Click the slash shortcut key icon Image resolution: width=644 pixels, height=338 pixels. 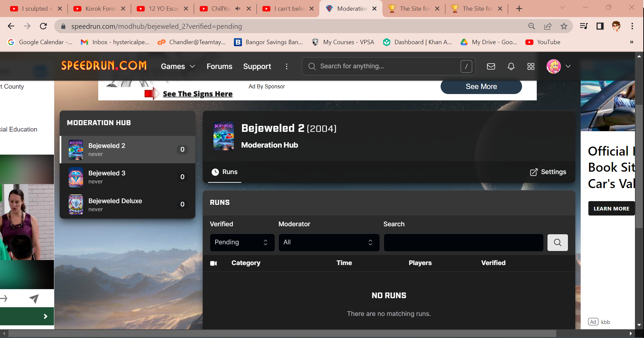click(466, 66)
